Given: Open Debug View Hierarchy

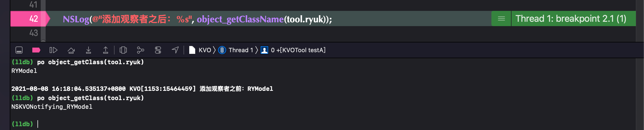Looking at the screenshot, I should tap(123, 50).
